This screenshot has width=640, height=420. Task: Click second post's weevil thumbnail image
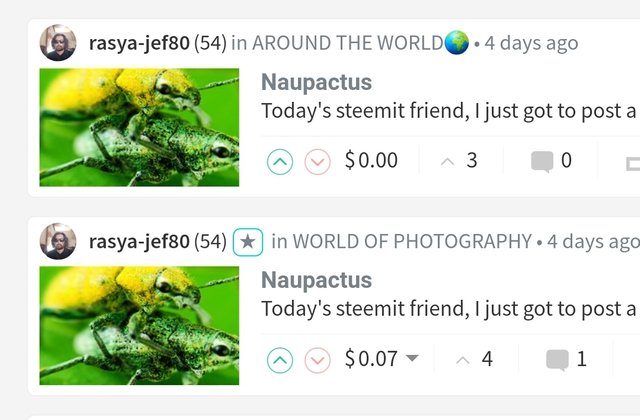(x=139, y=326)
